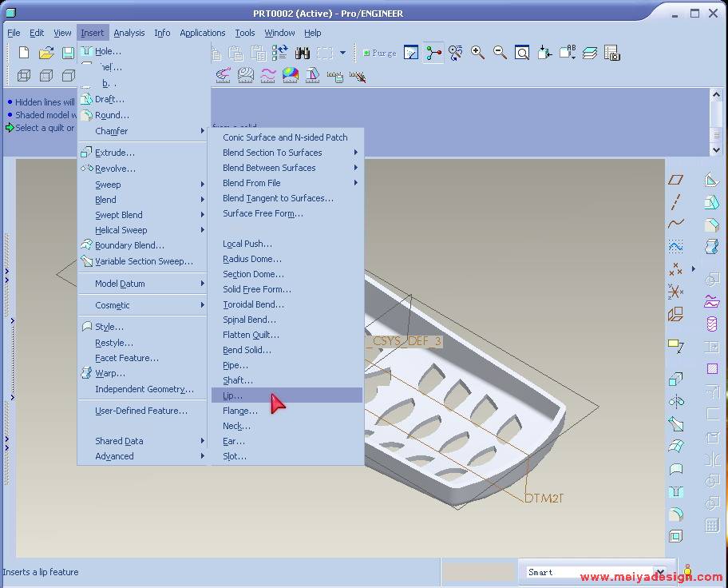Viewport: 728px width, 588px height.
Task: Select User-Defined Feature... entry
Action: (143, 411)
